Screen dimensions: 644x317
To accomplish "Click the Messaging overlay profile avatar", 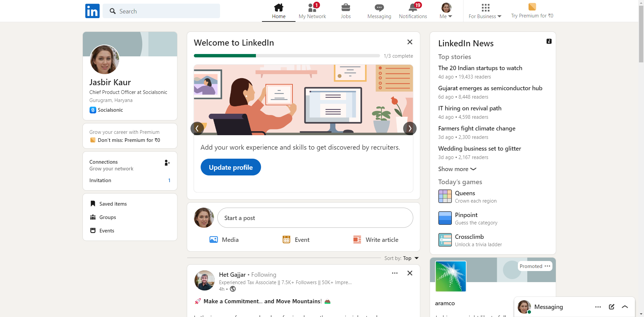I will coord(524,307).
